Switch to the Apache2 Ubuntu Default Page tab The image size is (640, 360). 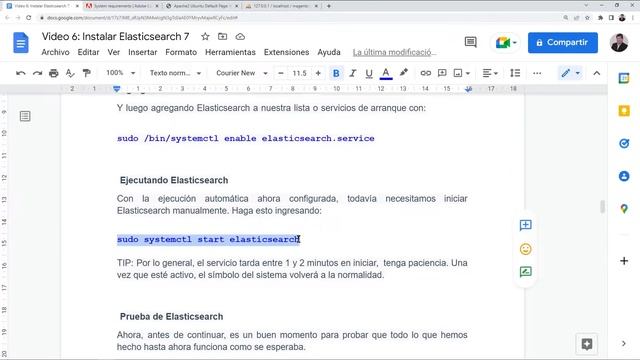201,6
